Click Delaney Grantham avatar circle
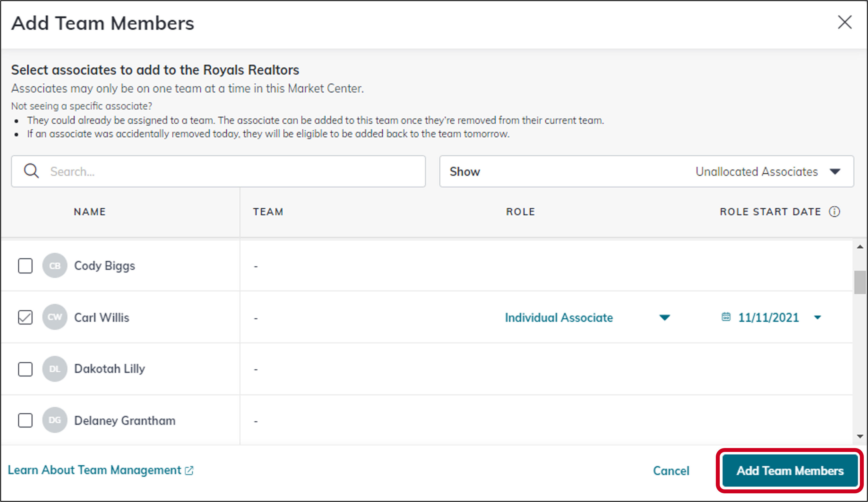868x502 pixels. (55, 420)
